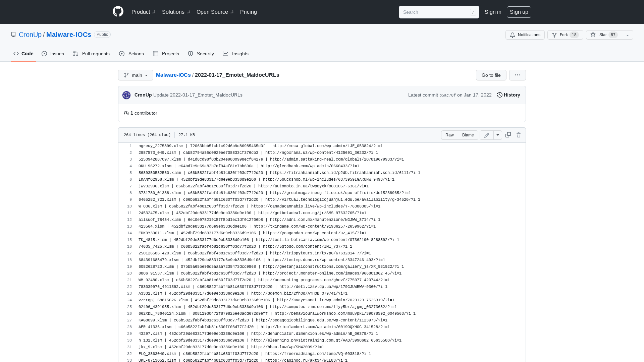View the Raw file
644x362 pixels.
click(449, 135)
